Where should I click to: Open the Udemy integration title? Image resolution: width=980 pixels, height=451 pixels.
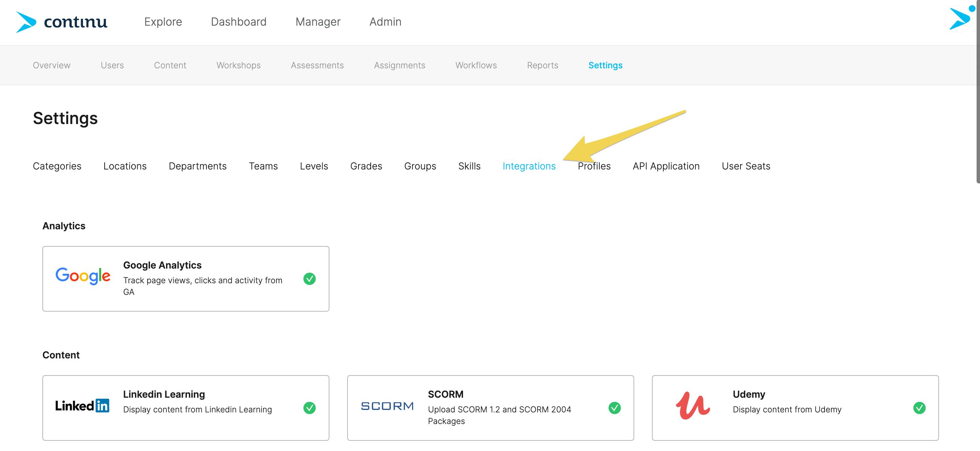tap(749, 394)
